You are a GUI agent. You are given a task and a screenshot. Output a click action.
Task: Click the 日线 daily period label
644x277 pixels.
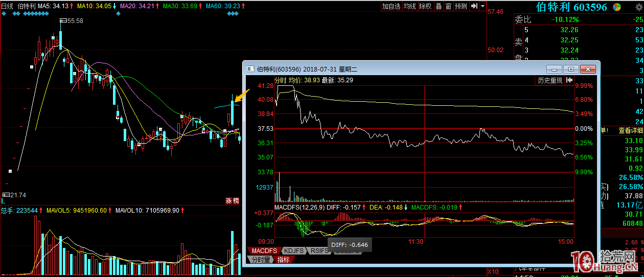tap(7, 6)
